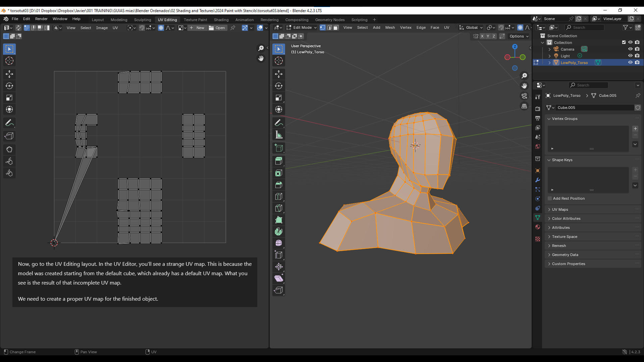This screenshot has height=362, width=644.
Task: Hide the Camera in viewport
Action: [x=630, y=49]
